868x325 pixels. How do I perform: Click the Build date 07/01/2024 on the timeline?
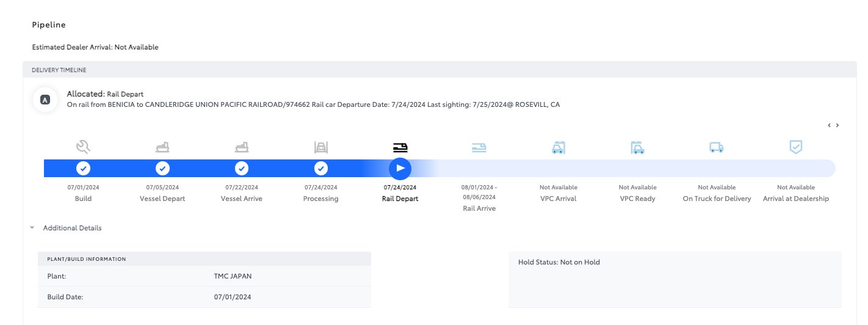[x=83, y=188]
